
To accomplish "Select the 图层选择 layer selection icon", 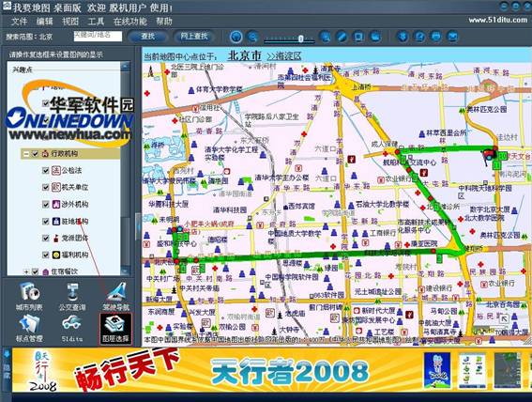I will 115,329.
